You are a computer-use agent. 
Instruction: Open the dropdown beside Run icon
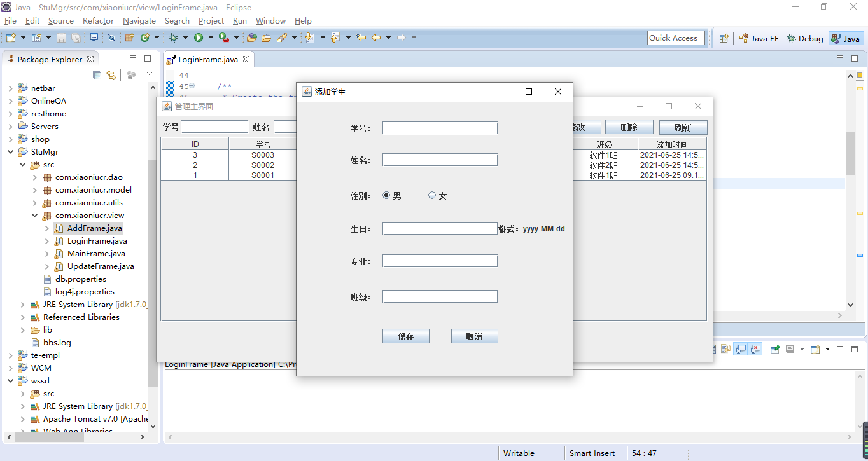[211, 38]
